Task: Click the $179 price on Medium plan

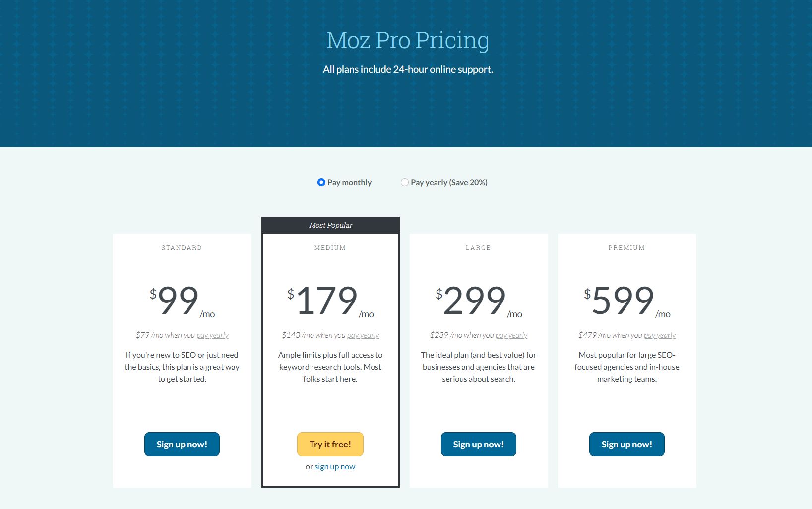Action: click(x=326, y=300)
